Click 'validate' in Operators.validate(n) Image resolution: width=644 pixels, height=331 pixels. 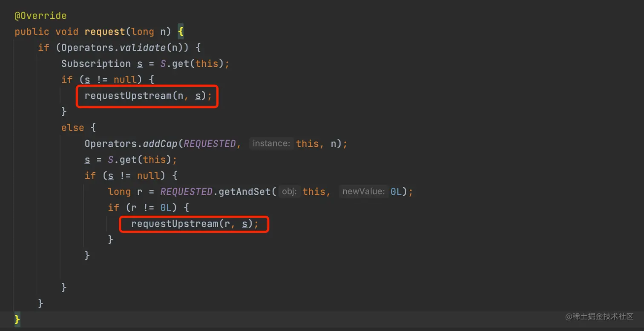point(143,48)
